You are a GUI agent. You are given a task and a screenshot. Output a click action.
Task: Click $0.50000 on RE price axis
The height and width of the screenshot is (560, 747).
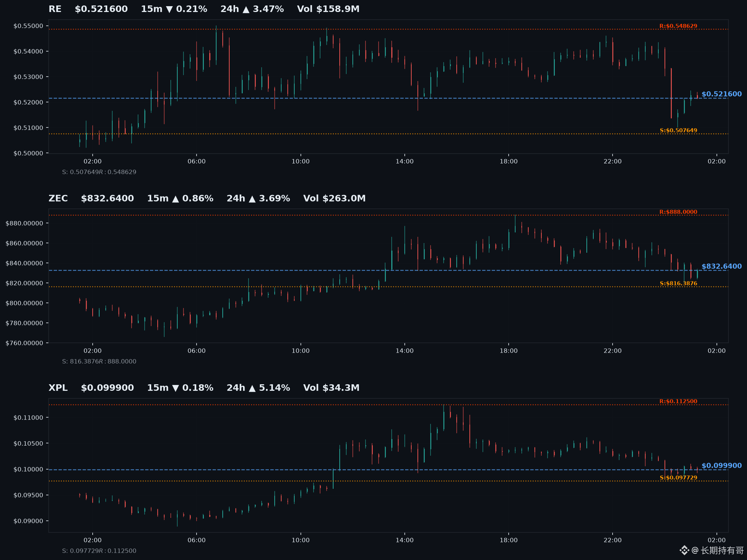(x=28, y=153)
